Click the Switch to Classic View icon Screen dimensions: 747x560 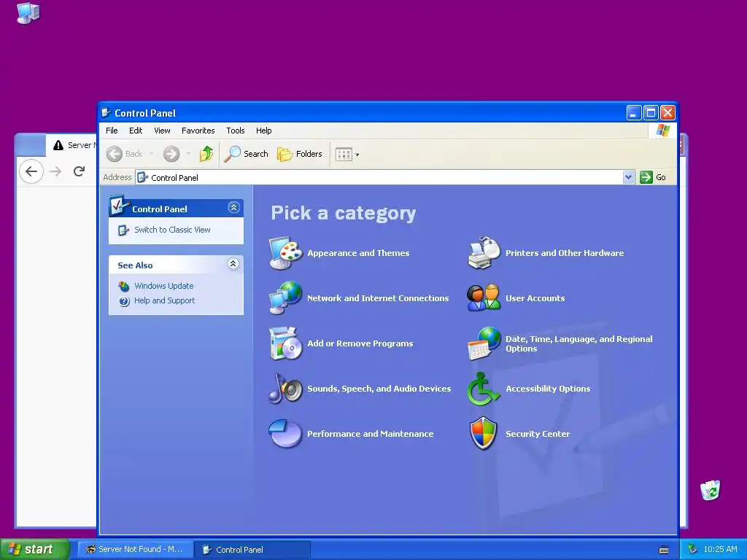[123, 230]
